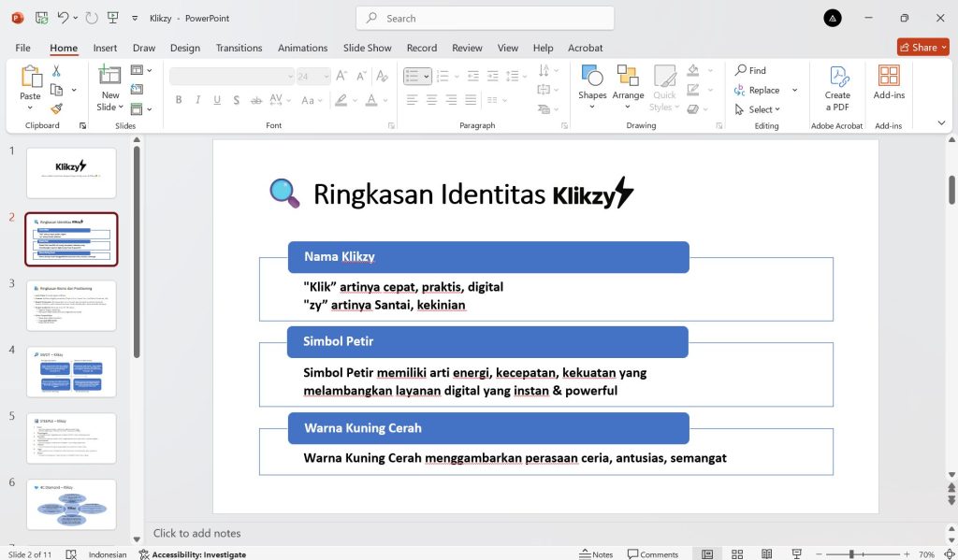Viewport: 958px width, 560px height.
Task: Open the Slide Show ribbon tab
Action: pos(369,48)
